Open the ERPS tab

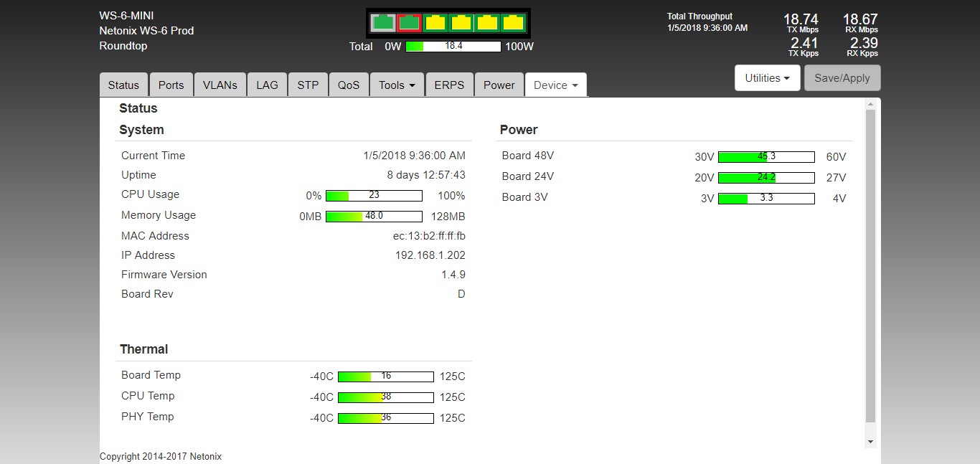click(x=449, y=85)
